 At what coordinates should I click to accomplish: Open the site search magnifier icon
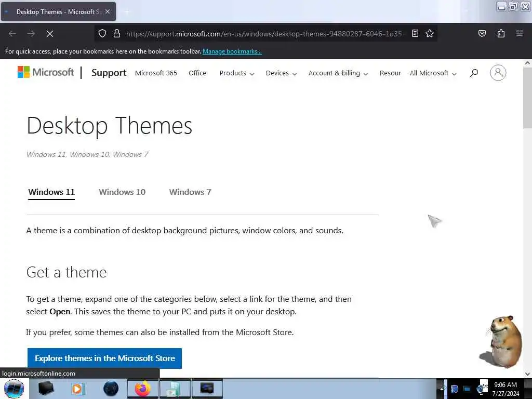474,73
